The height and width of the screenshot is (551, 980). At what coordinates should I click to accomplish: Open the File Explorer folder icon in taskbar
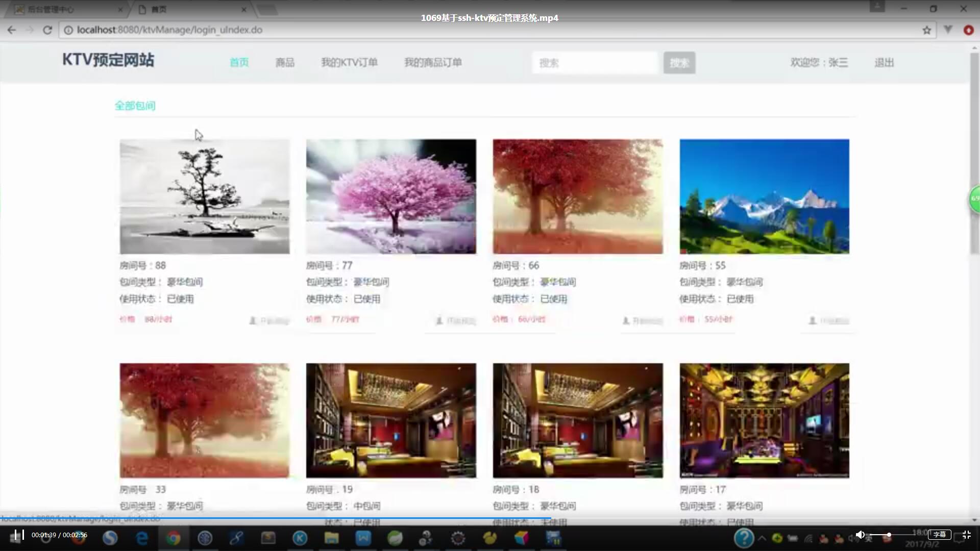pos(332,538)
